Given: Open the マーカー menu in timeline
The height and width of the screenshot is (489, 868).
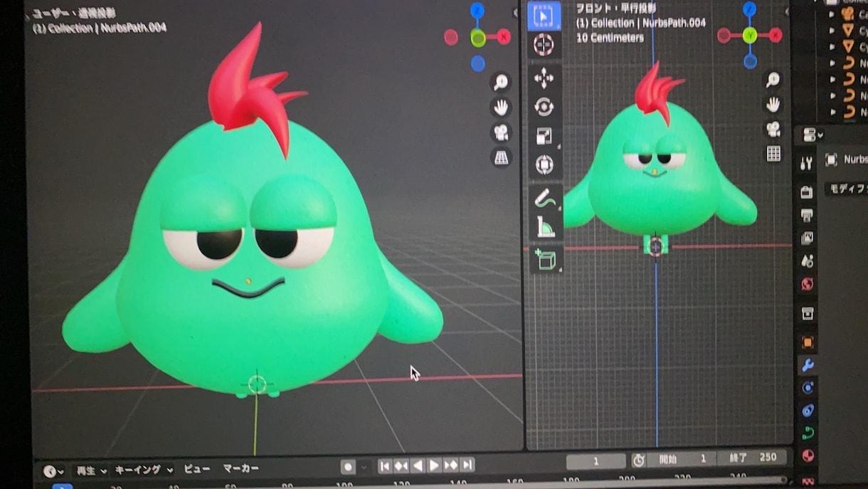Looking at the screenshot, I should 240,468.
